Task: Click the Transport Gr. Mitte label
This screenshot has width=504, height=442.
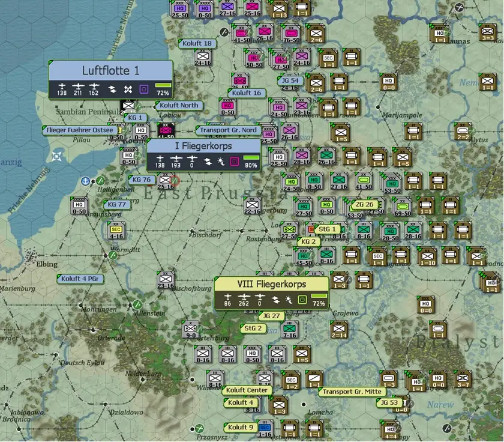Action: tap(351, 392)
